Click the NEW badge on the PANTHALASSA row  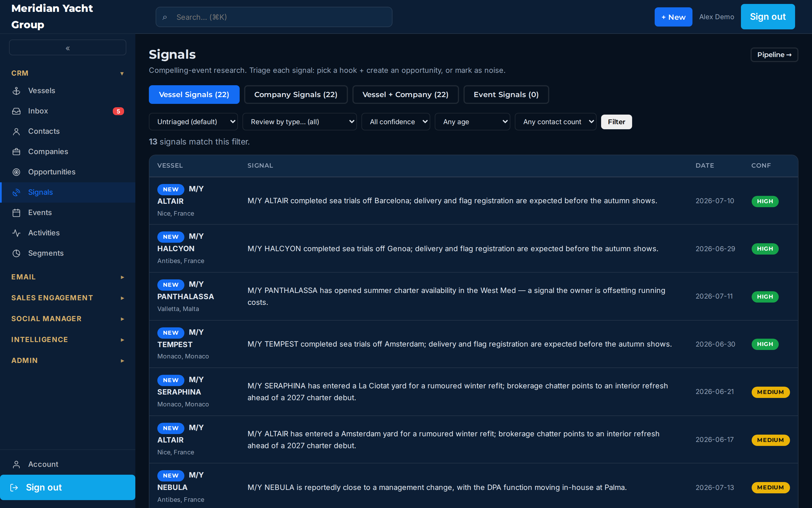tap(171, 285)
